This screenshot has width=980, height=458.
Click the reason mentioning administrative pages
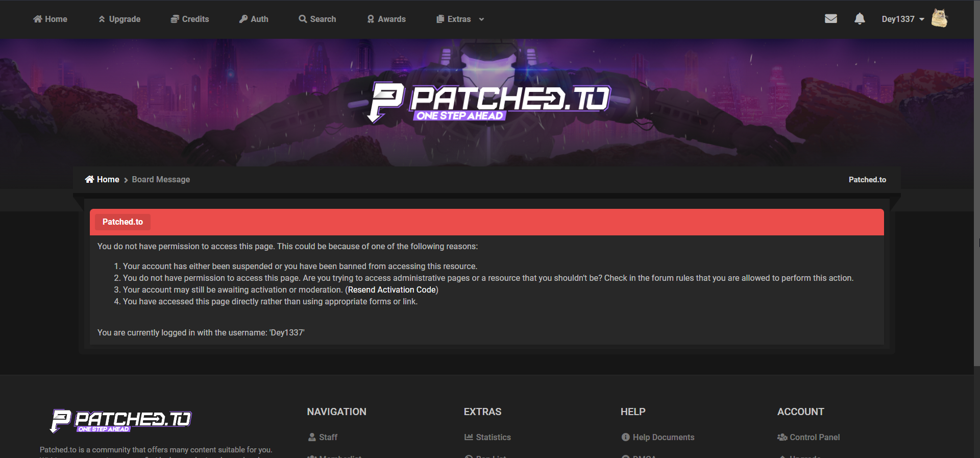488,278
